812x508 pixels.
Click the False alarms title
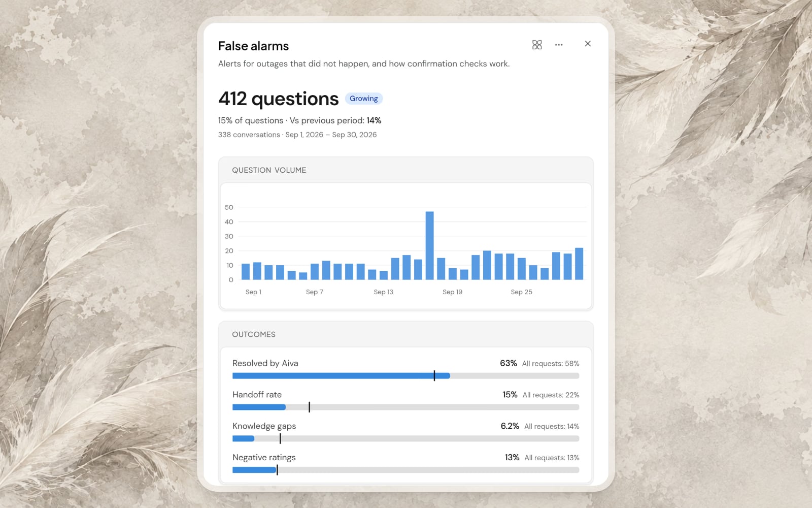(x=253, y=46)
